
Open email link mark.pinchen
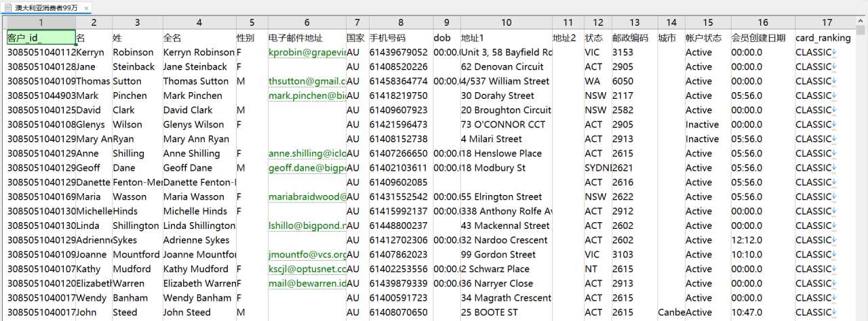click(x=307, y=95)
